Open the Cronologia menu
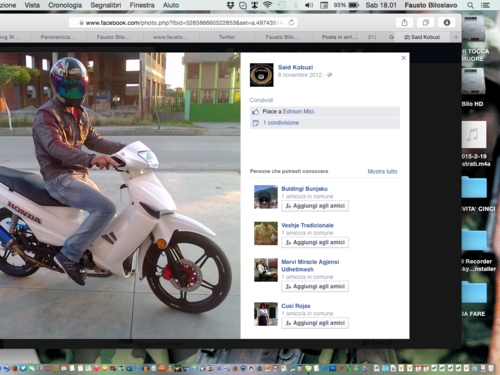Viewport: 500px width, 375px height. [x=65, y=5]
